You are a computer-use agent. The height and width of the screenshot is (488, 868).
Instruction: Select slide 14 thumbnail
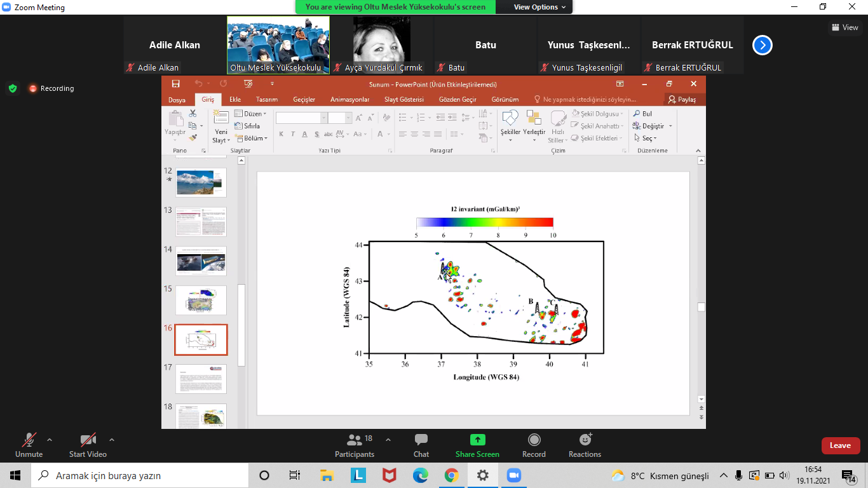(201, 261)
